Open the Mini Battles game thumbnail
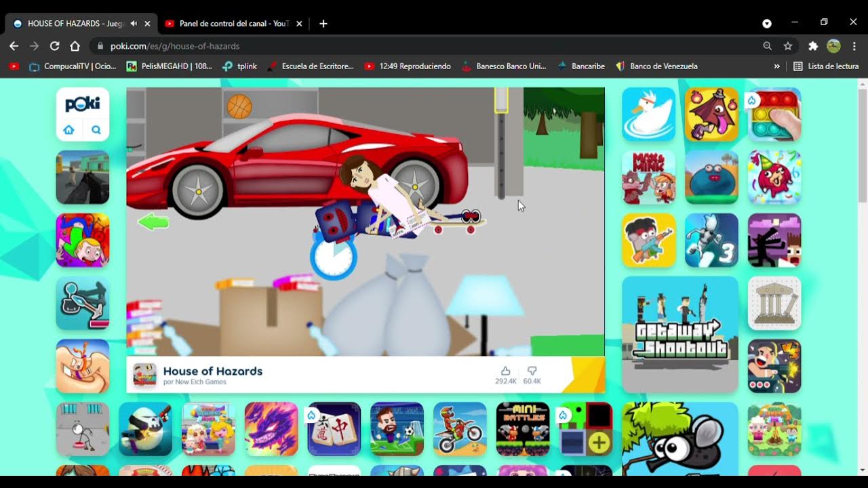The height and width of the screenshot is (488, 868). pyautogui.click(x=523, y=429)
